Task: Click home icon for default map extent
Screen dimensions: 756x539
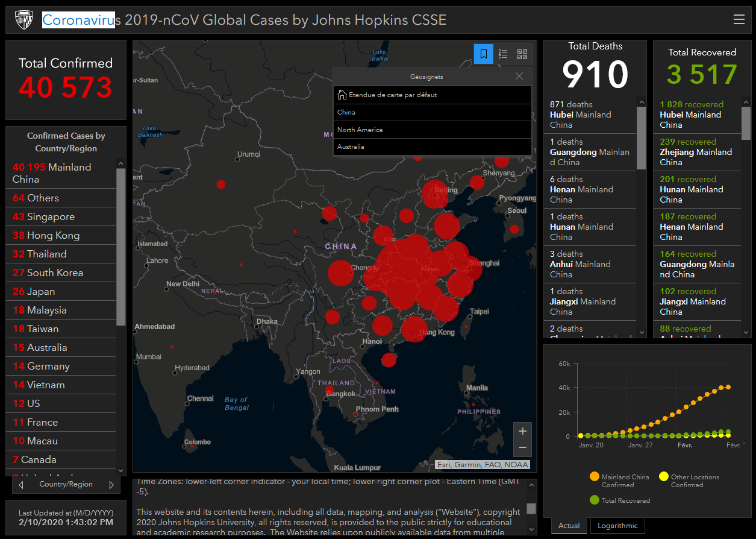Action: tap(342, 95)
